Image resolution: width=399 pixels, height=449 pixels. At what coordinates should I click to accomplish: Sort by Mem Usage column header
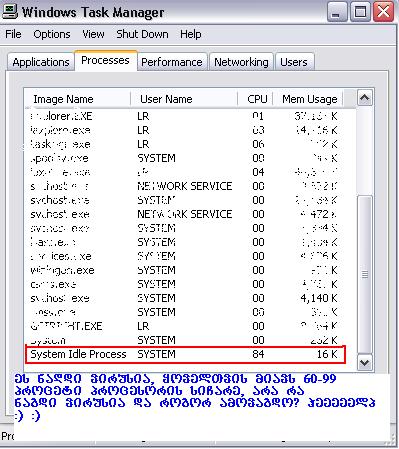point(308,99)
